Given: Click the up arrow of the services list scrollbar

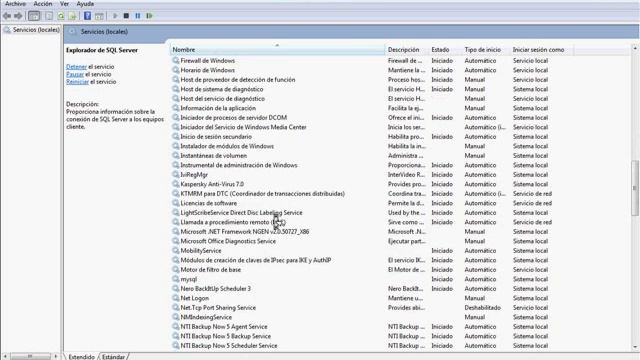Looking at the screenshot, I should click(635, 49).
